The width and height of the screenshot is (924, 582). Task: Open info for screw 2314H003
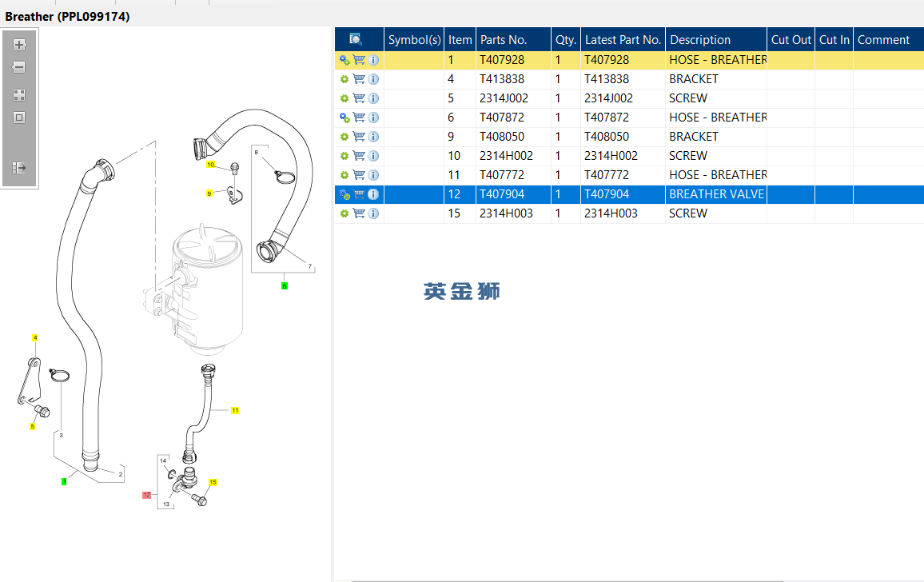[373, 213]
